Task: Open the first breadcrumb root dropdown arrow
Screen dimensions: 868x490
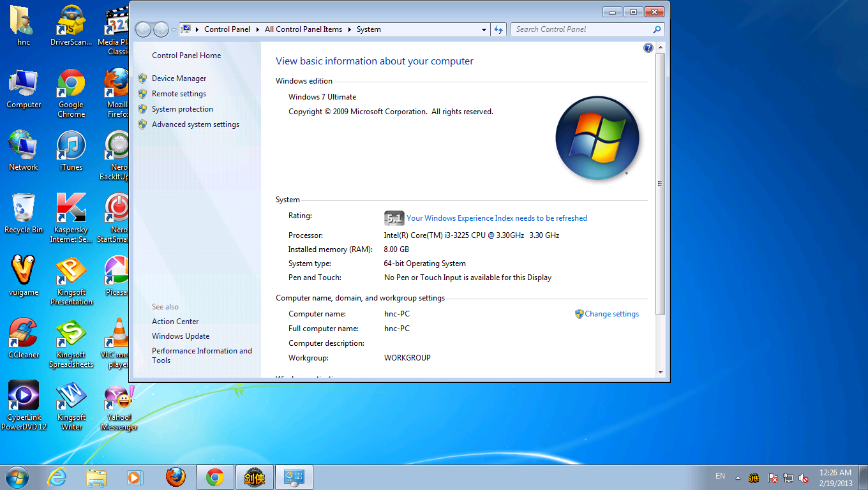Action: coord(197,29)
